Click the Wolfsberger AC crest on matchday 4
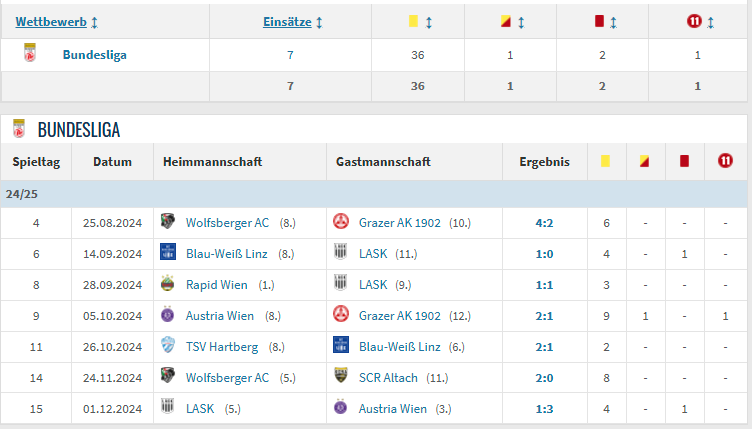Viewport: 752px width, 429px height. click(x=168, y=221)
